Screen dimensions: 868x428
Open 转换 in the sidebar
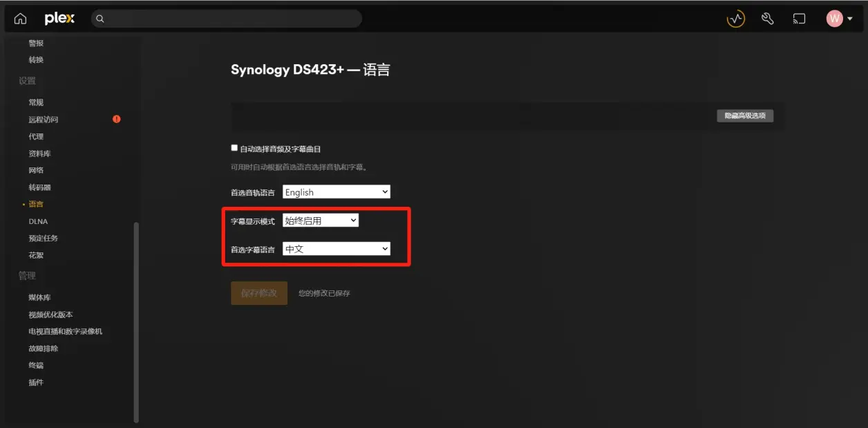pyautogui.click(x=36, y=60)
